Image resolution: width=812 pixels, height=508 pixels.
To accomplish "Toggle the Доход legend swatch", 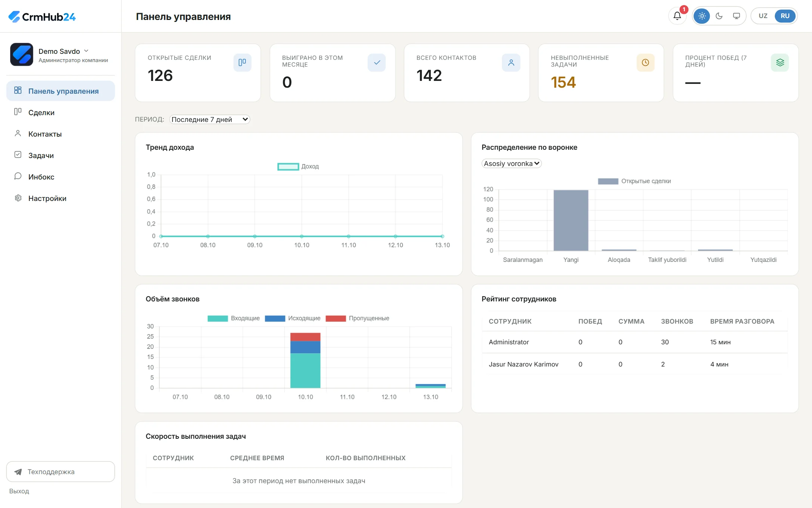I will coord(288,166).
